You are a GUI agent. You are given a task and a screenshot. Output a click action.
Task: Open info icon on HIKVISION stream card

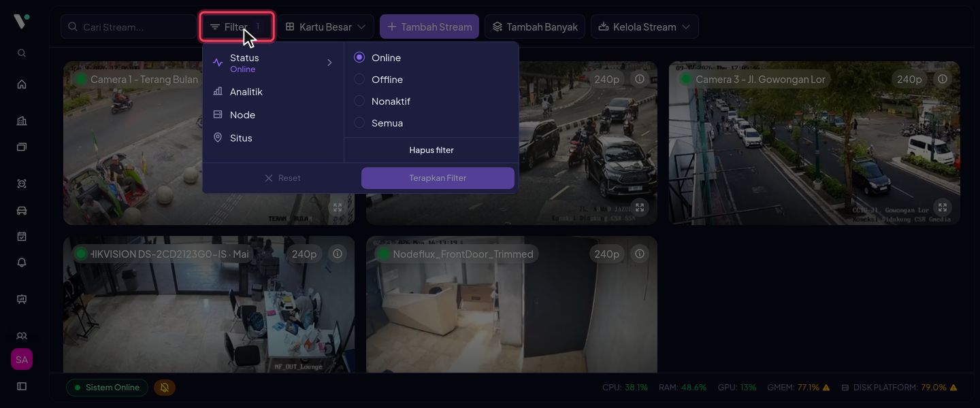pyautogui.click(x=337, y=254)
